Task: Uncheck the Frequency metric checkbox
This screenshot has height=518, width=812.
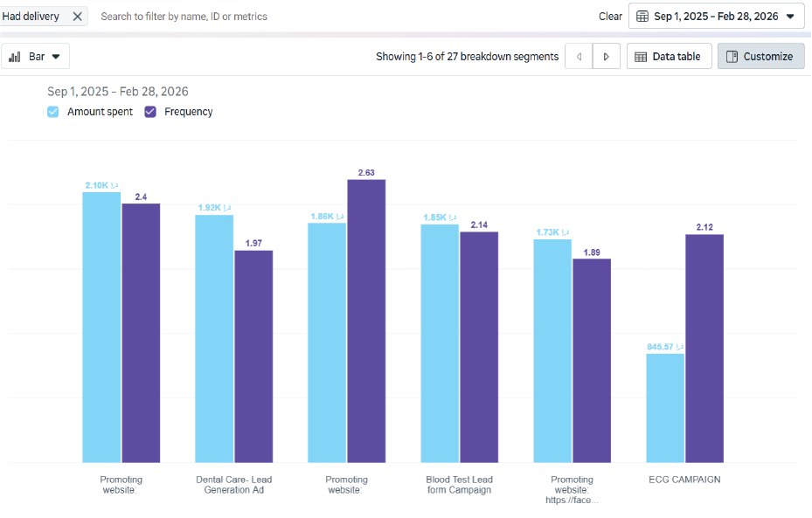Action: point(150,112)
